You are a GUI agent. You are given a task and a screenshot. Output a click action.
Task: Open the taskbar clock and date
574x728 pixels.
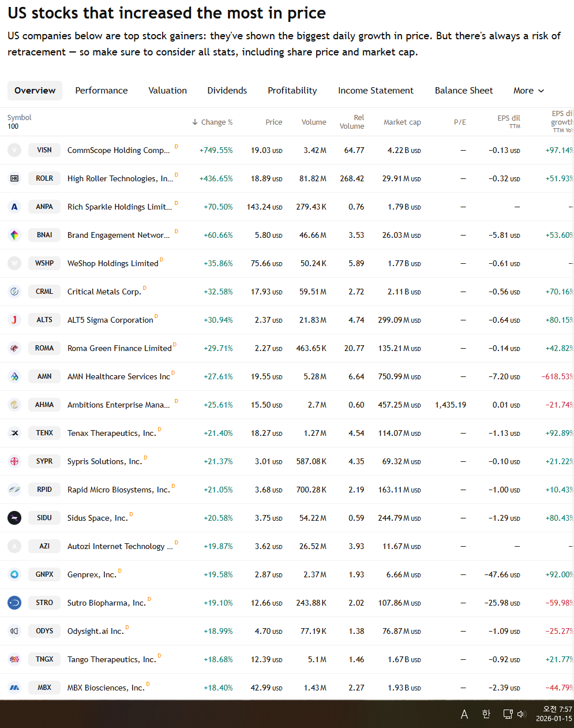pos(554,714)
